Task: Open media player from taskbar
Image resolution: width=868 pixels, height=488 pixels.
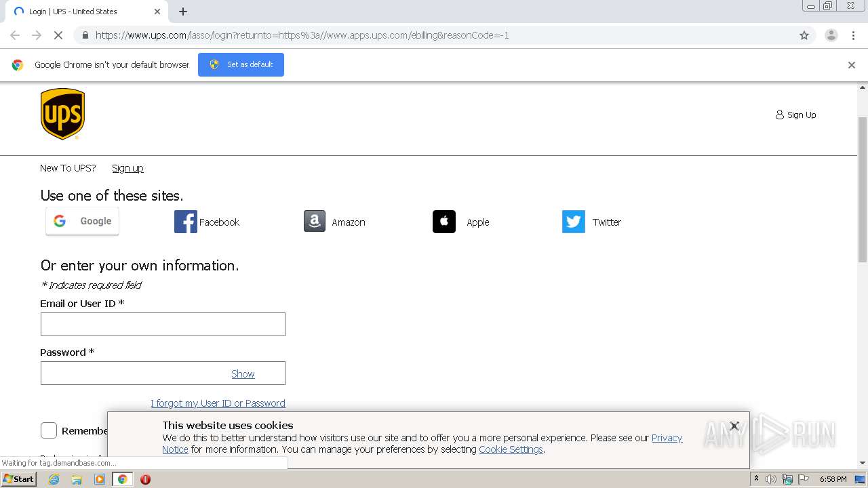Action: [100, 479]
